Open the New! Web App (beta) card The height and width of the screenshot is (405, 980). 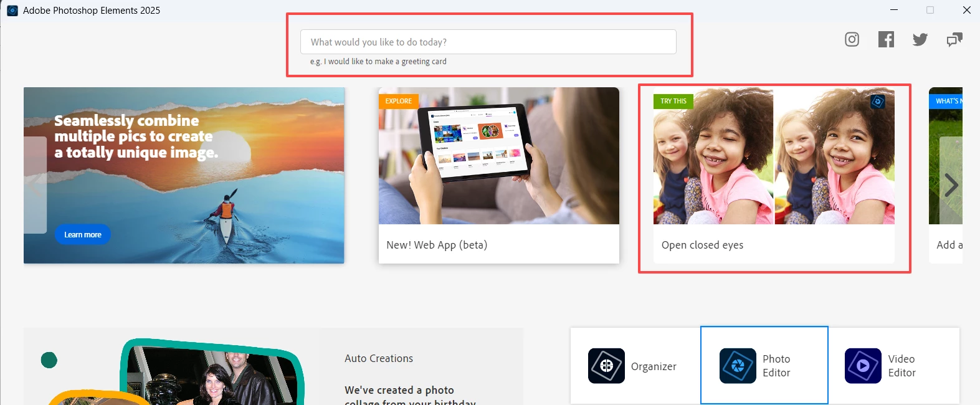[x=498, y=175]
